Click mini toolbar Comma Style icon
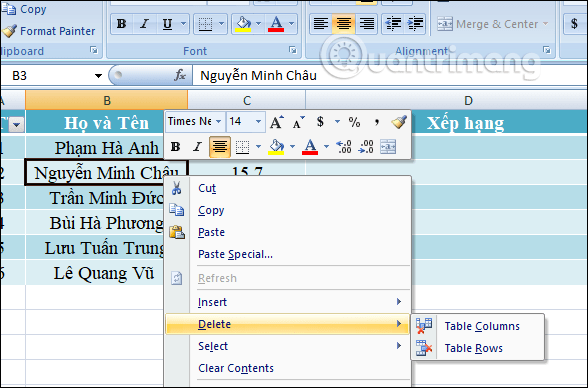This screenshot has height=388, width=588. 376,122
